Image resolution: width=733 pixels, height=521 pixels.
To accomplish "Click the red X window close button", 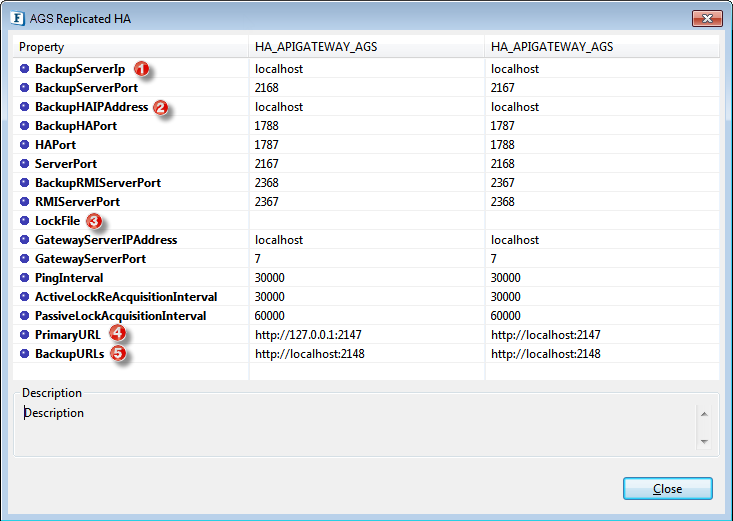I will (x=707, y=18).
